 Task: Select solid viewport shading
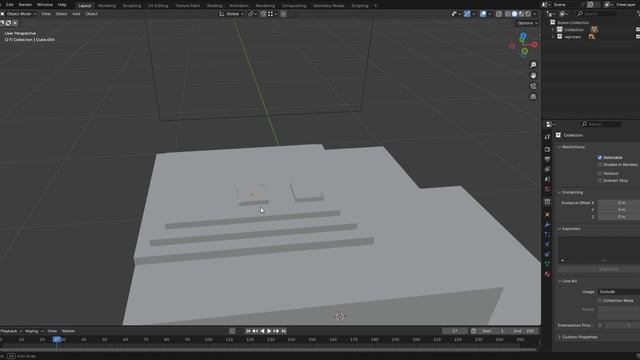(514, 14)
